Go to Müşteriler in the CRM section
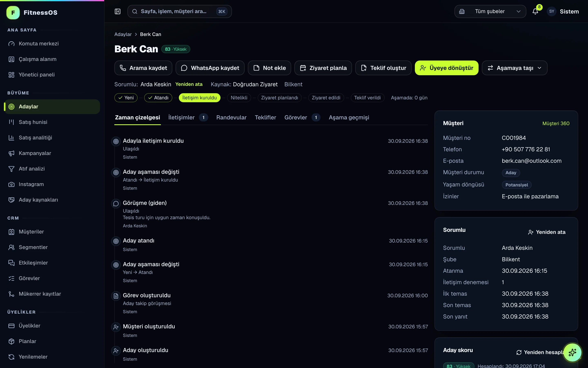Image resolution: width=588 pixels, height=368 pixels. coord(52,232)
